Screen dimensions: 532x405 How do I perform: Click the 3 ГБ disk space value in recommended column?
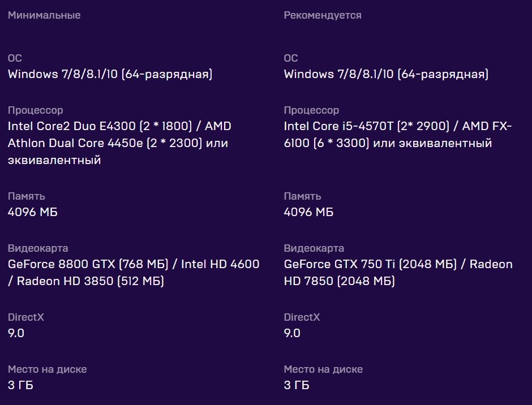tap(297, 385)
